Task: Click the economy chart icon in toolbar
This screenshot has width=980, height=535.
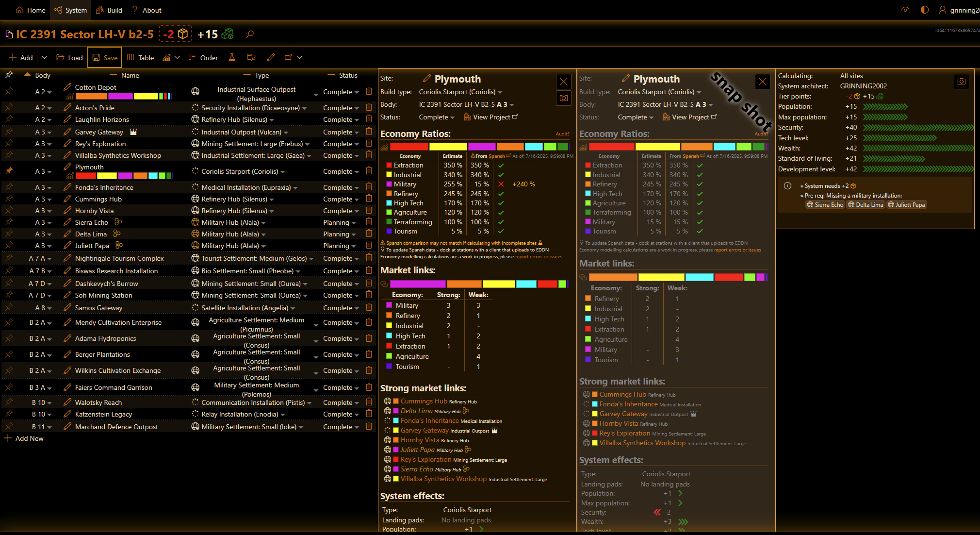Action: click(x=166, y=57)
